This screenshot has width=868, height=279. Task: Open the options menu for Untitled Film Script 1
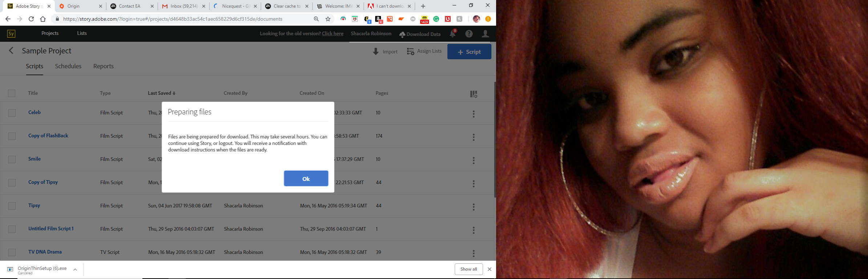pyautogui.click(x=474, y=230)
